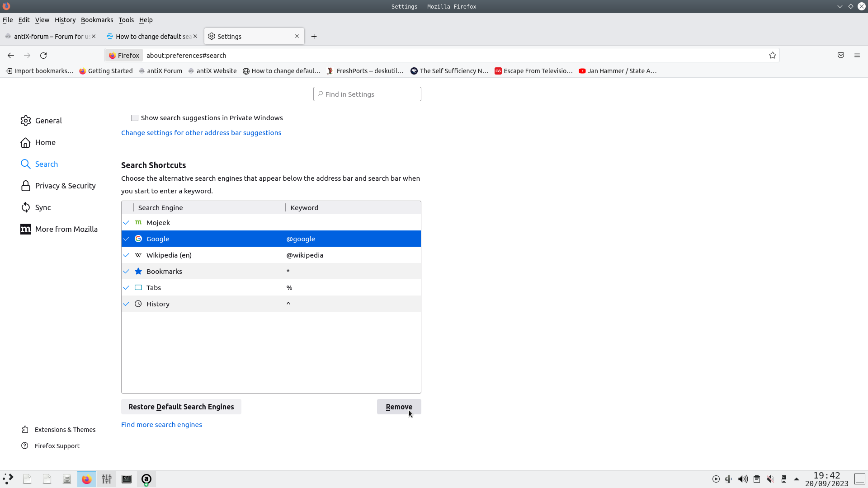Open The Self Sufficiency bookmark
The height and width of the screenshot is (488, 868).
pyautogui.click(x=449, y=71)
